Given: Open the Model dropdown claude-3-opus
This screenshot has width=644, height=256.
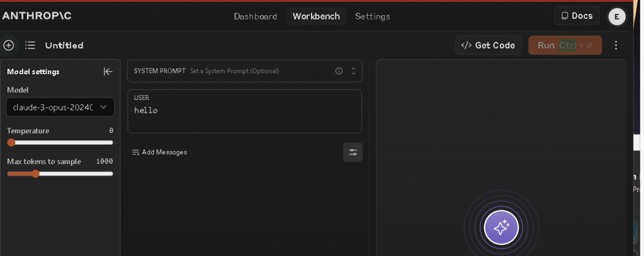Looking at the screenshot, I should tap(60, 107).
